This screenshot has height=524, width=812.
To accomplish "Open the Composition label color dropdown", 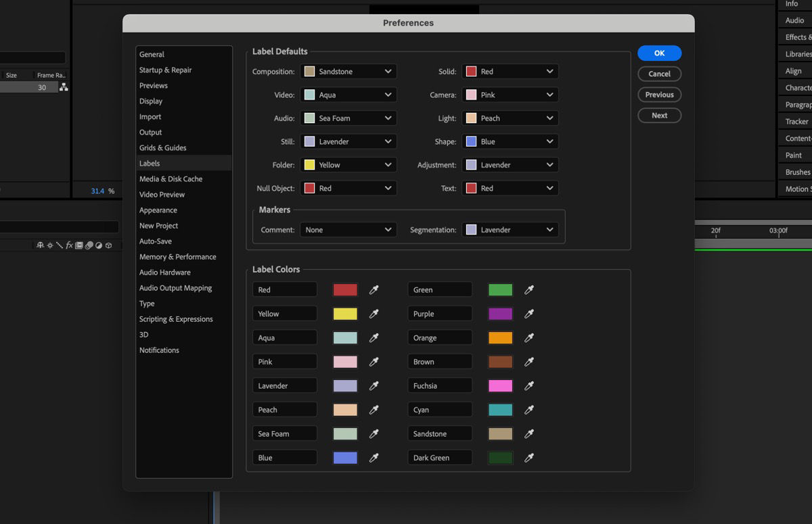I will 348,71.
